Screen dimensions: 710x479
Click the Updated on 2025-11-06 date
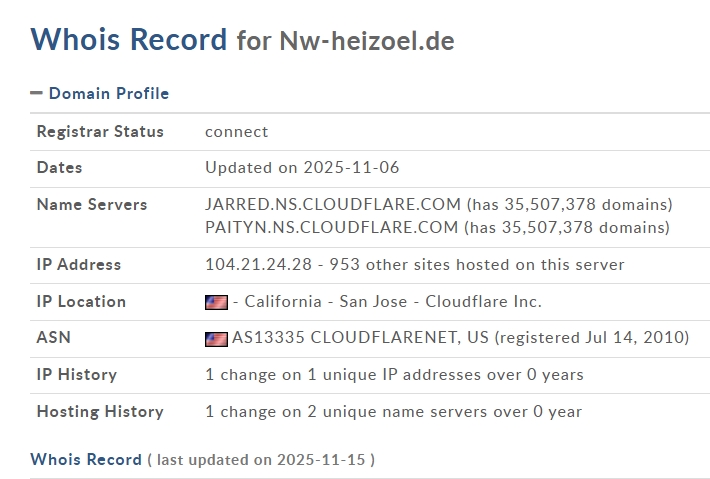click(x=302, y=168)
